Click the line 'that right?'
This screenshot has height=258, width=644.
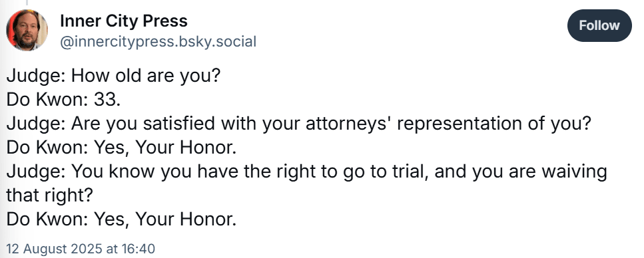50,196
